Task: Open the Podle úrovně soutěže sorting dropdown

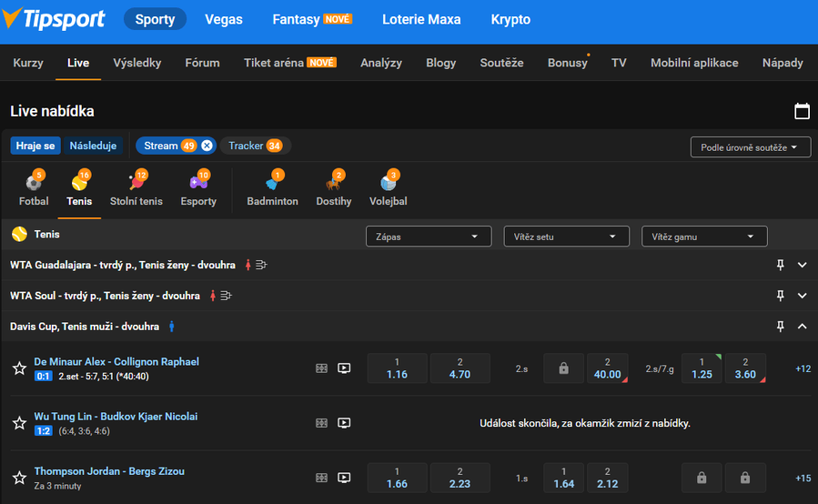Action: (x=751, y=147)
